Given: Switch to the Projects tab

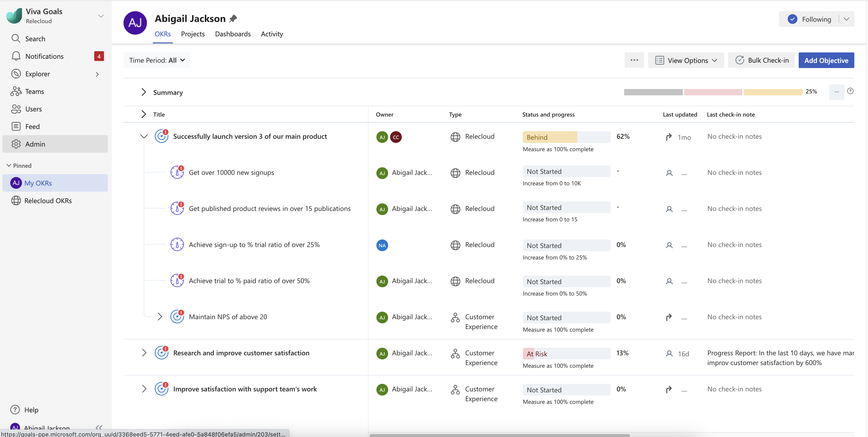Looking at the screenshot, I should 193,34.
